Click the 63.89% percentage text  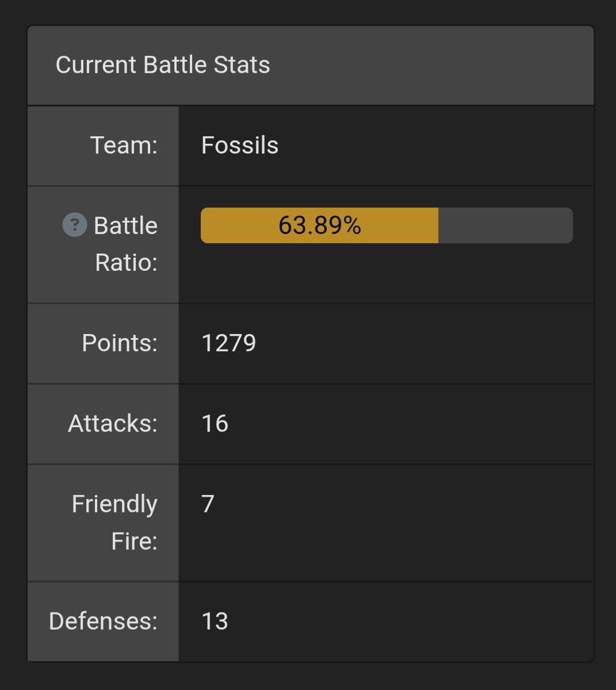pyautogui.click(x=320, y=225)
